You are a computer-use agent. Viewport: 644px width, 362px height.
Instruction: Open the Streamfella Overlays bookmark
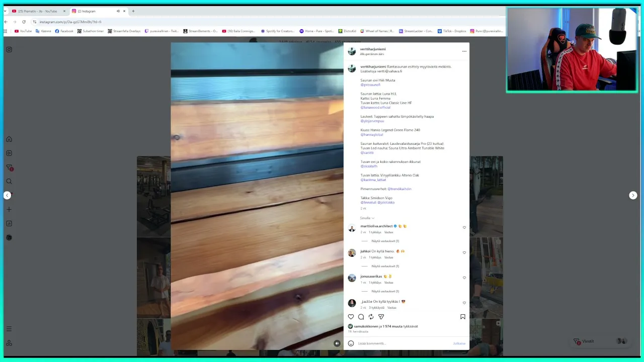(124, 31)
